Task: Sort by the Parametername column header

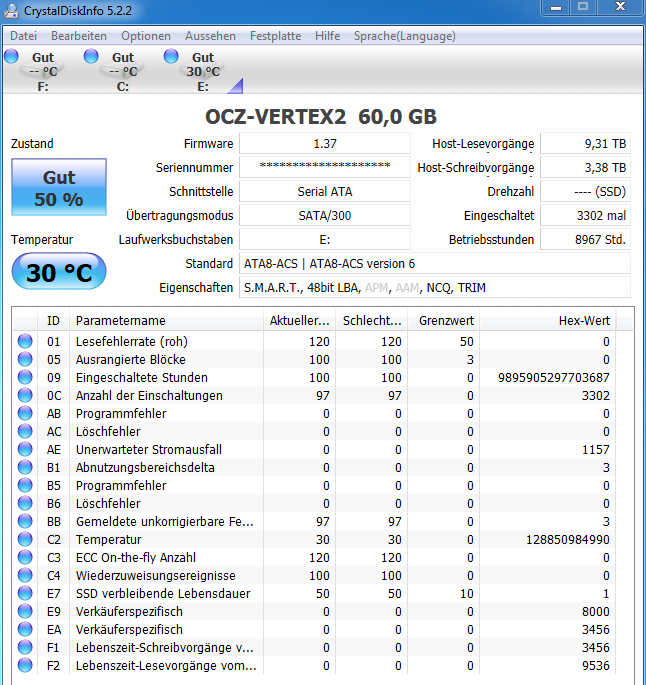Action: click(166, 321)
